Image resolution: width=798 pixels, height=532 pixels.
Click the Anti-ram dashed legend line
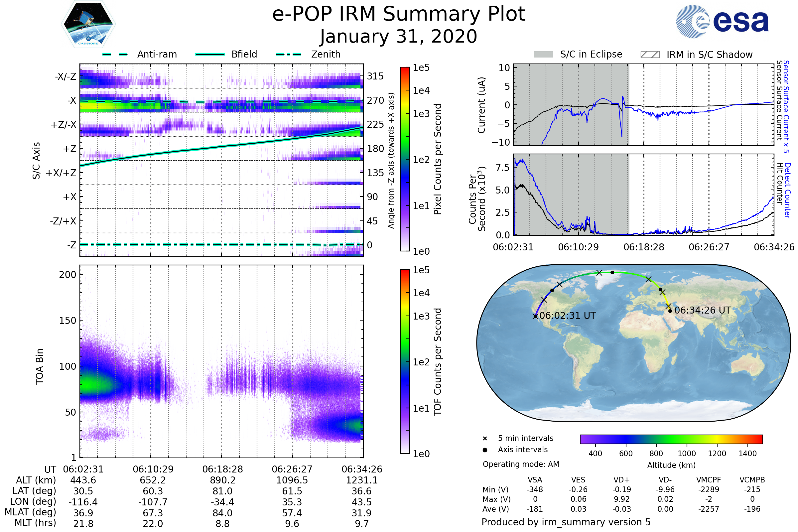click(x=115, y=54)
